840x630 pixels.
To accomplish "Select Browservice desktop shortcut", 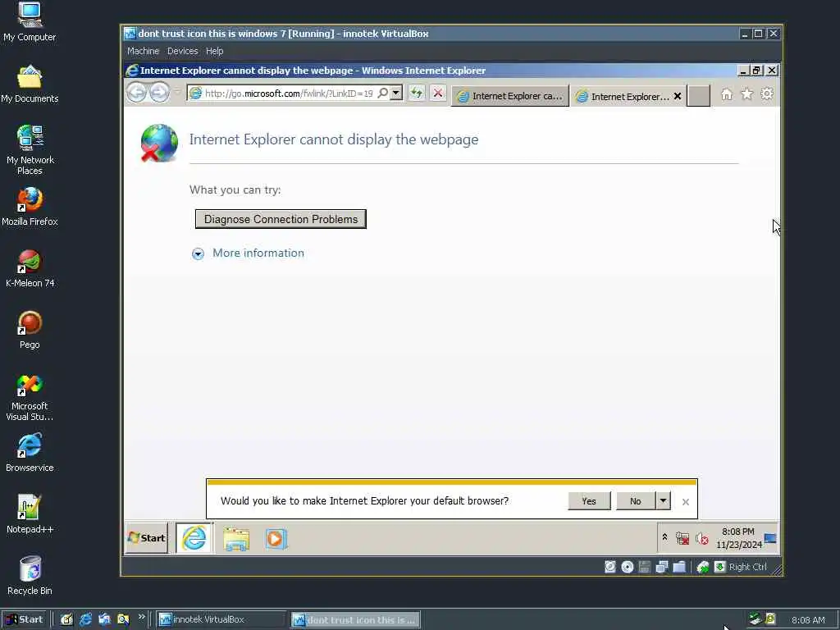I will click(30, 453).
